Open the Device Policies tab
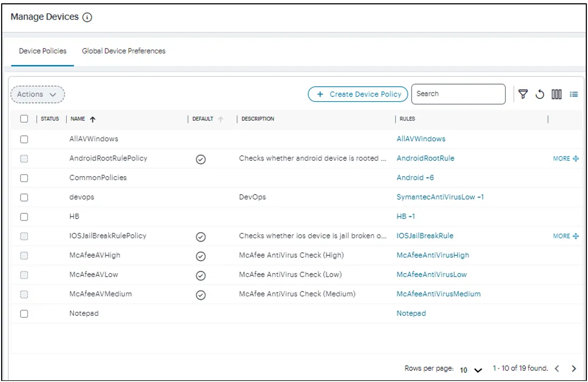588x382 pixels. 43,51
